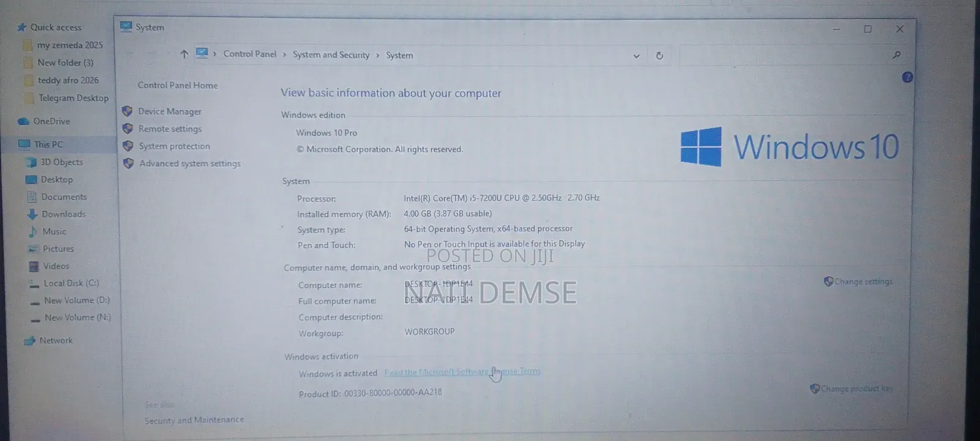Screen dimensions: 980x441
Task: Open New Volume (D:) drive
Action: [x=77, y=301]
